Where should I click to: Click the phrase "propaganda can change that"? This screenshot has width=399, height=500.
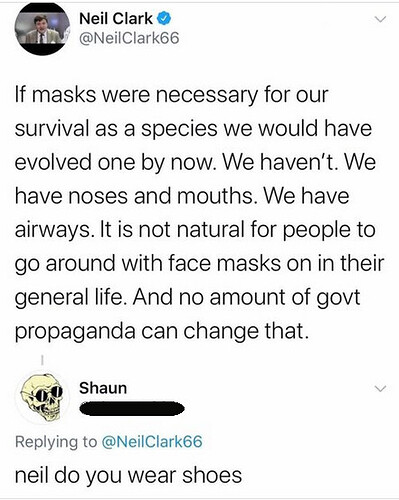point(160,331)
